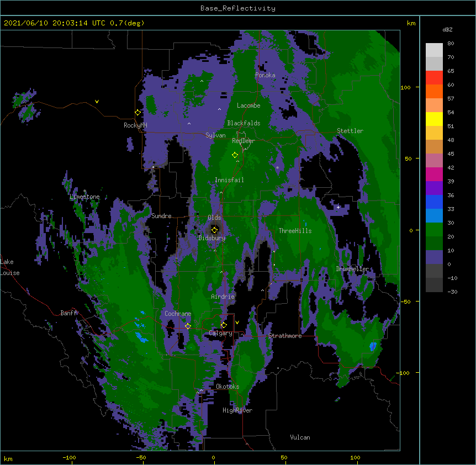Click the Ponoka city label

(x=265, y=75)
